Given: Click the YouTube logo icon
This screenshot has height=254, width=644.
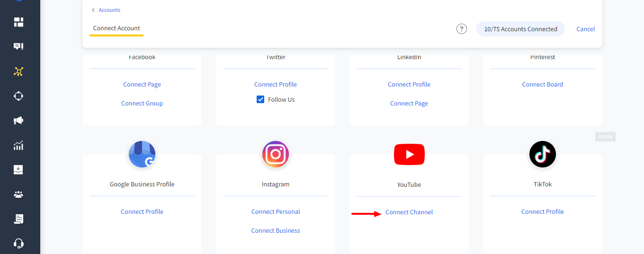Looking at the screenshot, I should point(409,154).
